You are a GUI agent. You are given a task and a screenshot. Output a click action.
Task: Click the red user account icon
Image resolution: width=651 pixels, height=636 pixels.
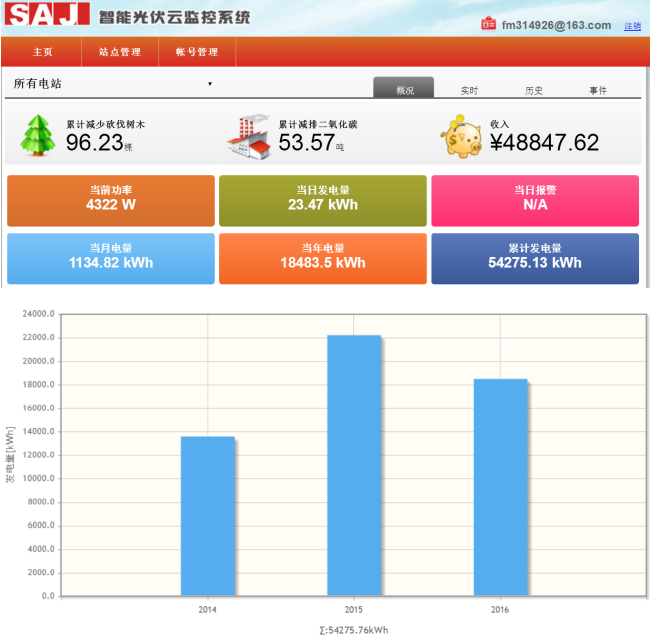click(x=488, y=24)
